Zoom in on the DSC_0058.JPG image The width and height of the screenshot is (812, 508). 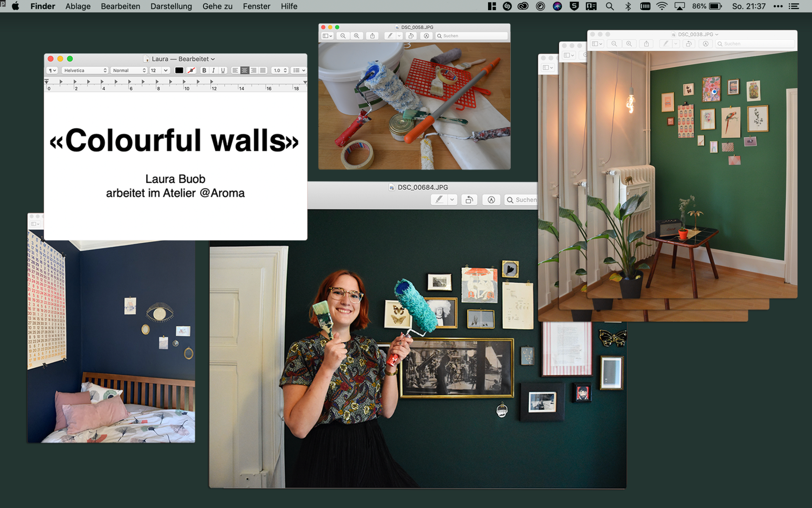pyautogui.click(x=357, y=36)
